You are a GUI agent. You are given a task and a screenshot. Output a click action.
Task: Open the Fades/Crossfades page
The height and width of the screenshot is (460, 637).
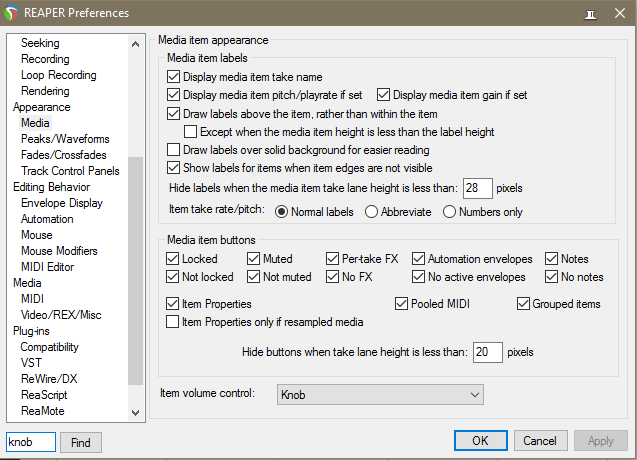point(63,155)
